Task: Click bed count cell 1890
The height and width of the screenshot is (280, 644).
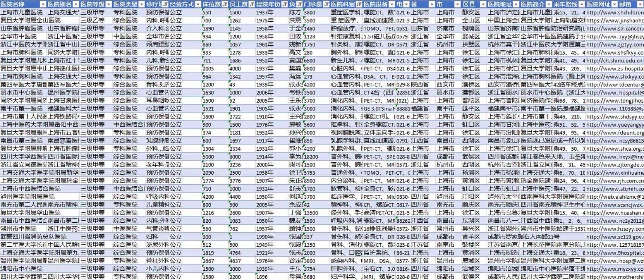Action: [x=215, y=28]
